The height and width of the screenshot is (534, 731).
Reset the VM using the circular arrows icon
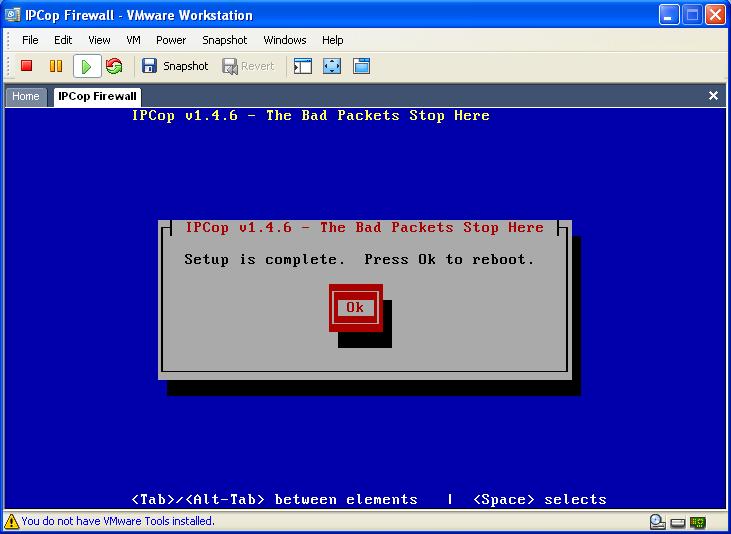[114, 66]
